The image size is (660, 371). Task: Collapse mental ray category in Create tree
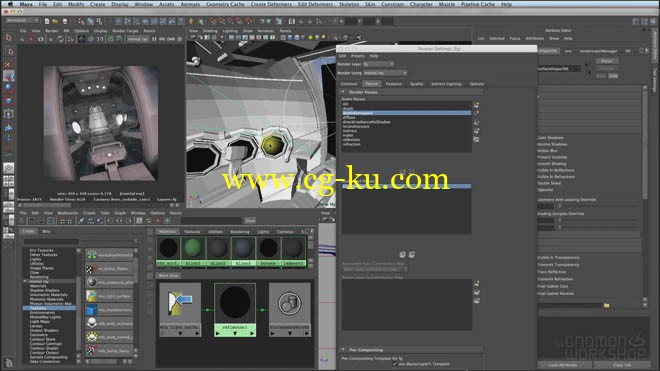click(25, 281)
